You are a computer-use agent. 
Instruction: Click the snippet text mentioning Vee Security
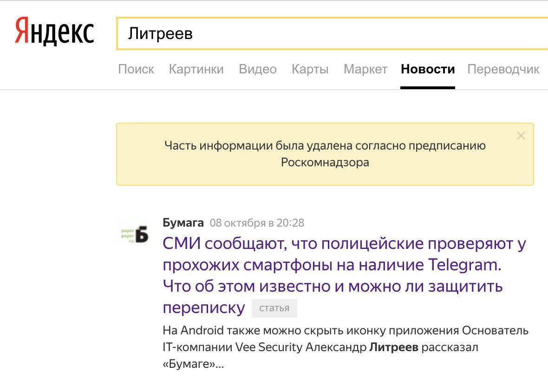[x=346, y=347]
